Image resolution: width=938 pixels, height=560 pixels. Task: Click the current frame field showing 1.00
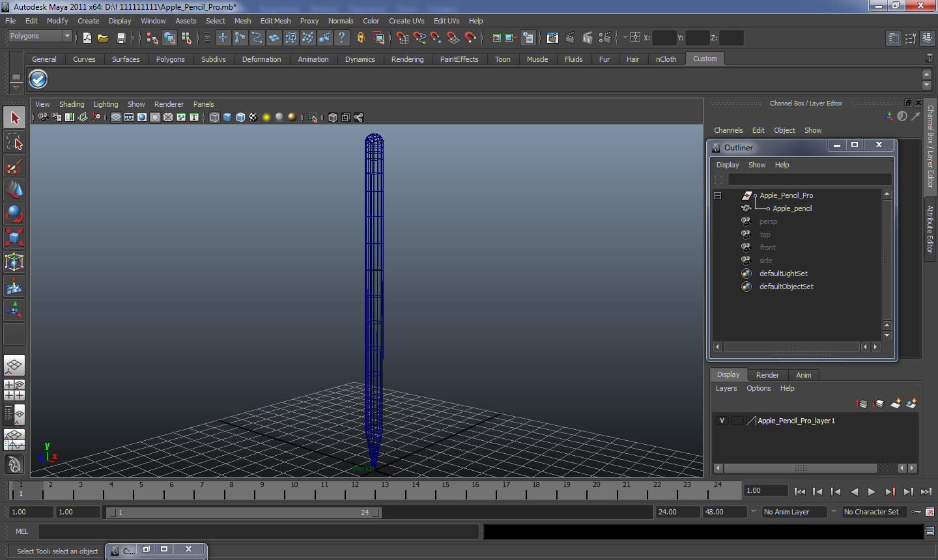[766, 491]
